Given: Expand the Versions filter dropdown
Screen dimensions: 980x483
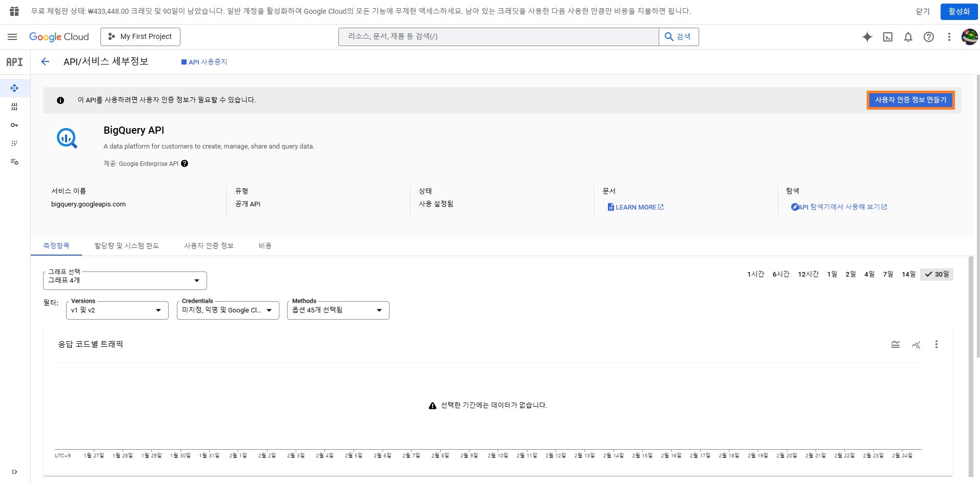Looking at the screenshot, I should coord(117,310).
